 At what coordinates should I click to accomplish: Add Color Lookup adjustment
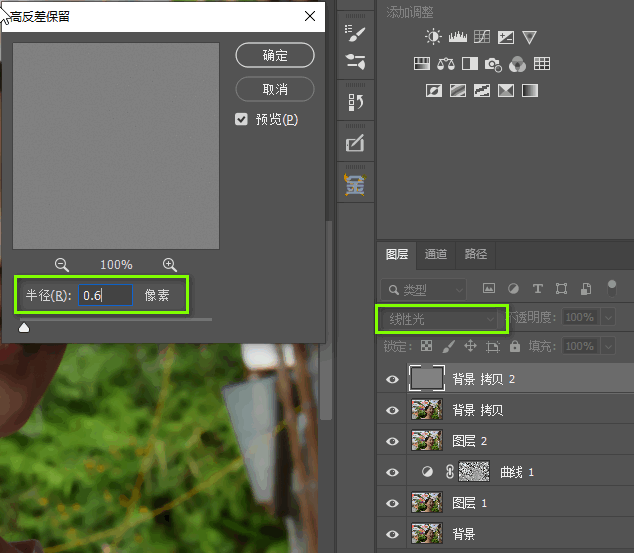click(x=542, y=64)
